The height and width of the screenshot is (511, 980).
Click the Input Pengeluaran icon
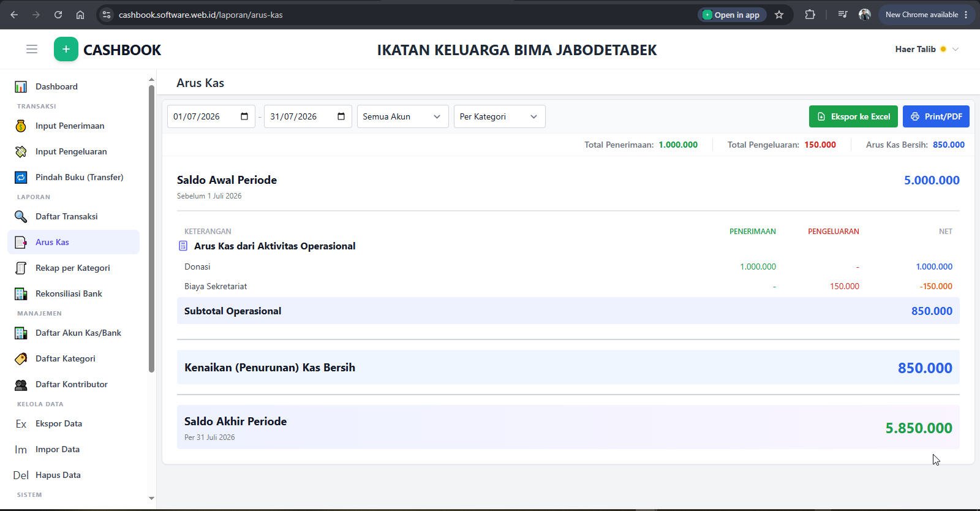pyautogui.click(x=21, y=151)
